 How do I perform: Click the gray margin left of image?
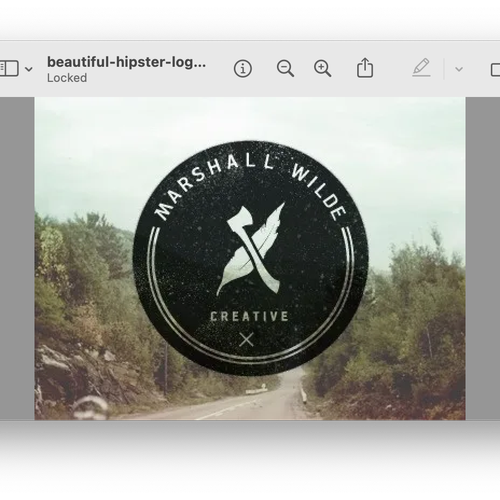coord(17,258)
